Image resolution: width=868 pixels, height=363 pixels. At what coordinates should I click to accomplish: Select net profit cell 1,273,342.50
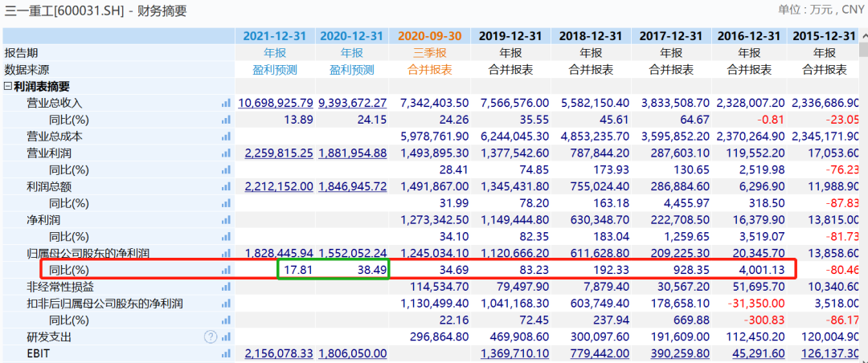(435, 220)
